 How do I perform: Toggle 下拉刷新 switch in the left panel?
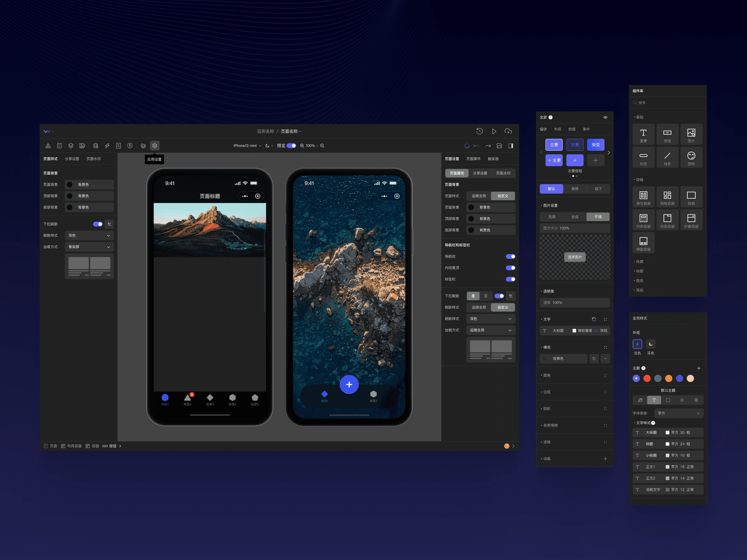coord(98,224)
